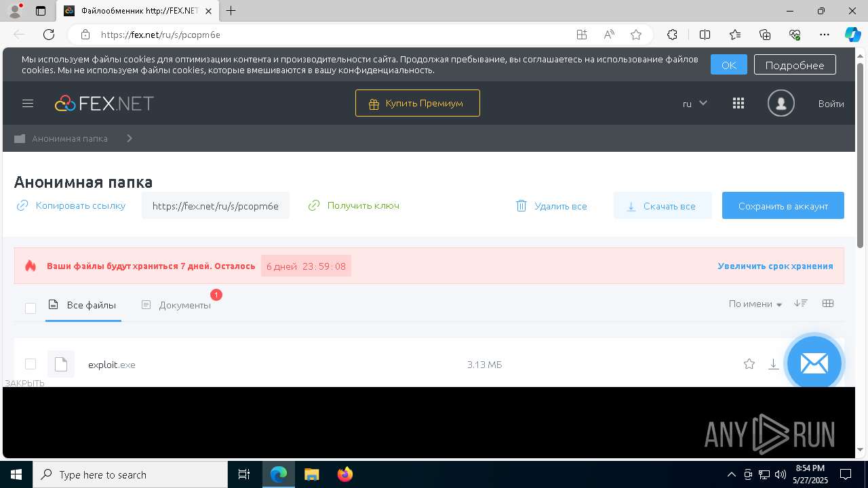Open the blue mail chat bubble
This screenshot has width=868, height=488.
coord(814,363)
